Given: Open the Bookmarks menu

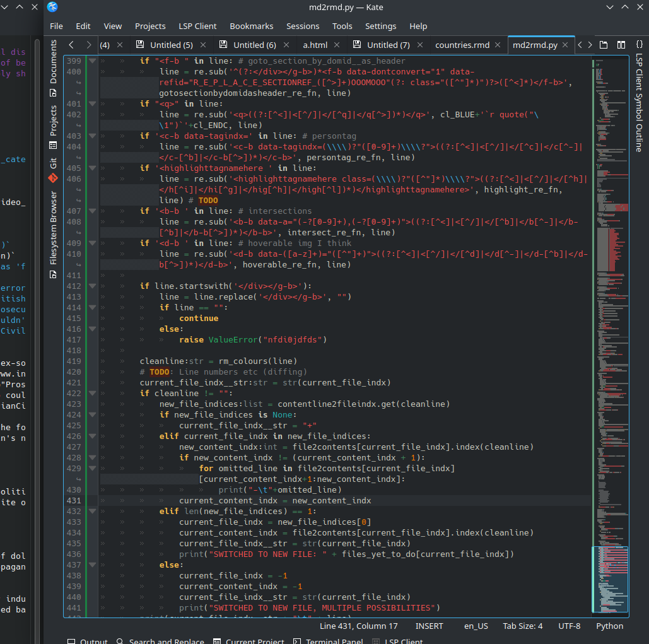Looking at the screenshot, I should (251, 26).
